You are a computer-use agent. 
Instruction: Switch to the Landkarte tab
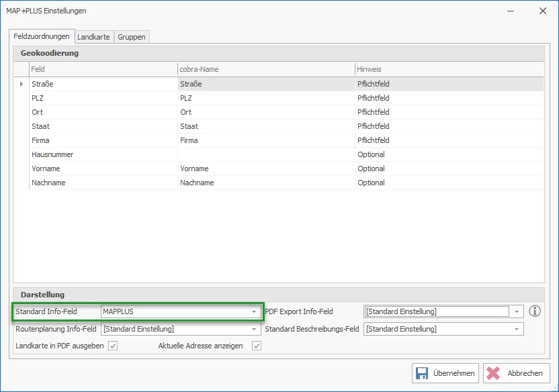click(x=93, y=37)
